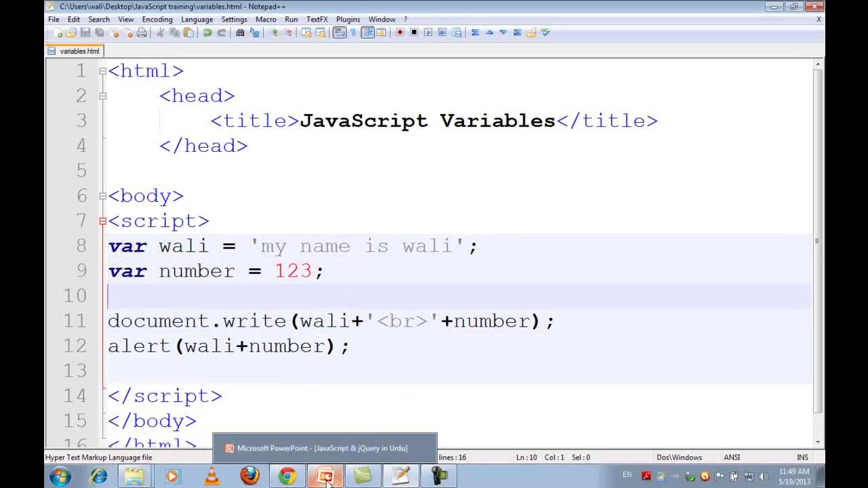Click the Print toolbar icon
Image resolution: width=868 pixels, height=488 pixels.
click(x=141, y=33)
